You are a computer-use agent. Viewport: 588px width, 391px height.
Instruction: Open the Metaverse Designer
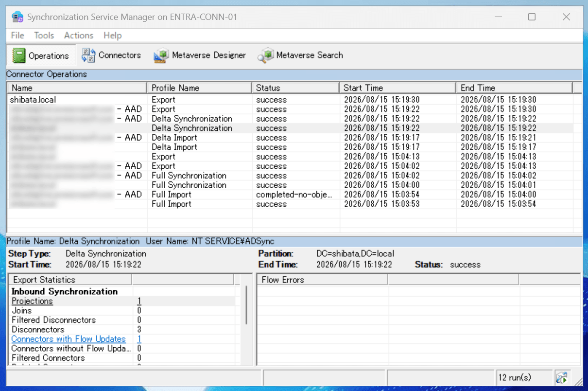click(200, 55)
